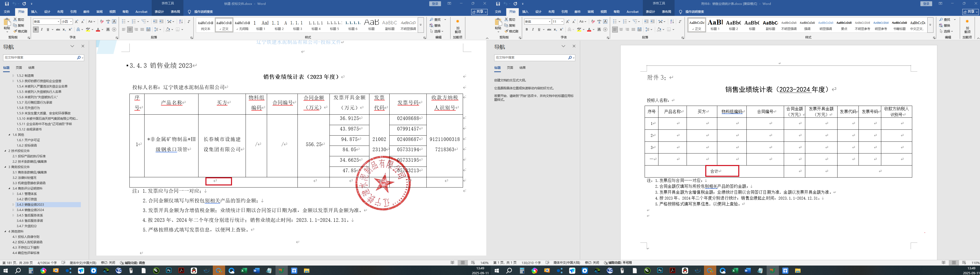Toggle Italic in the left Word window

click(41, 29)
